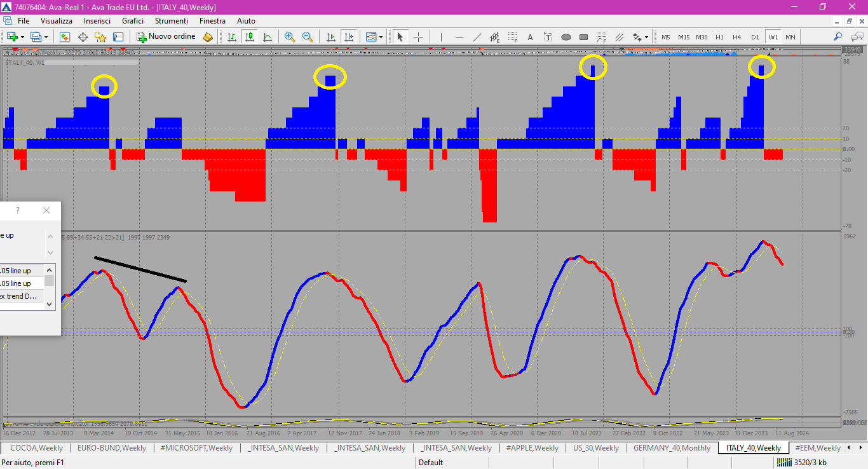Switch to EURO-BUND,Weekly chart tab
The width and height of the screenshot is (868, 469).
click(x=112, y=448)
